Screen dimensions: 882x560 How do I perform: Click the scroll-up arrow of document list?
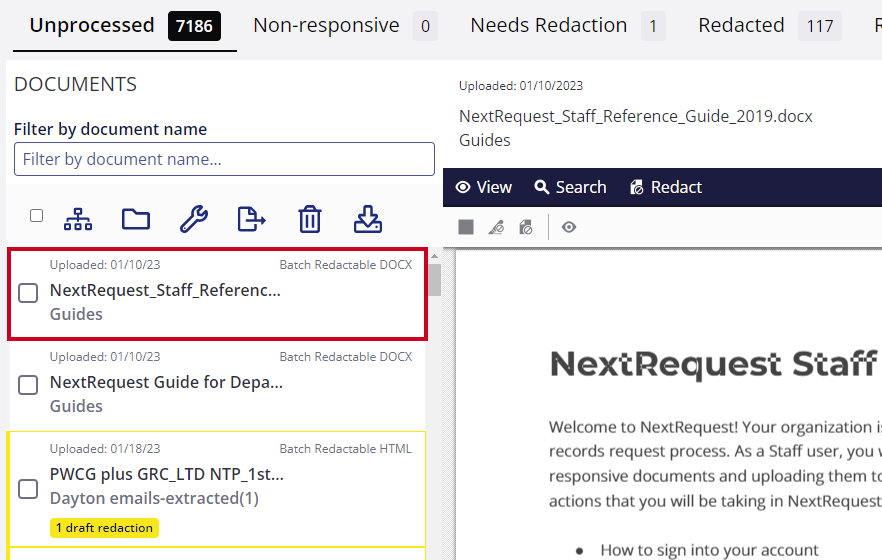point(434,256)
